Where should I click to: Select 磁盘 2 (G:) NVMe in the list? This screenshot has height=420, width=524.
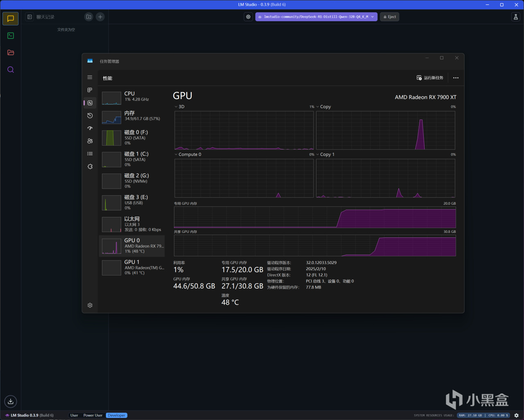132,181
